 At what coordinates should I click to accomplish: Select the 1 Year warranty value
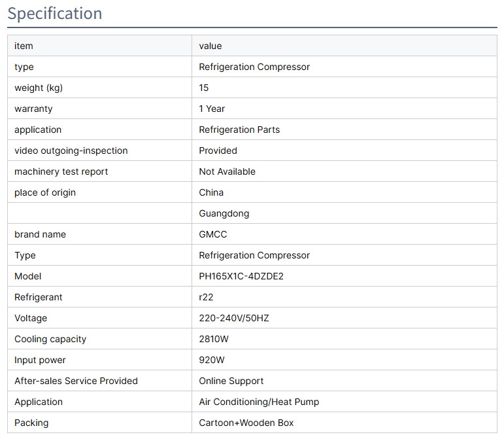pyautogui.click(x=212, y=109)
